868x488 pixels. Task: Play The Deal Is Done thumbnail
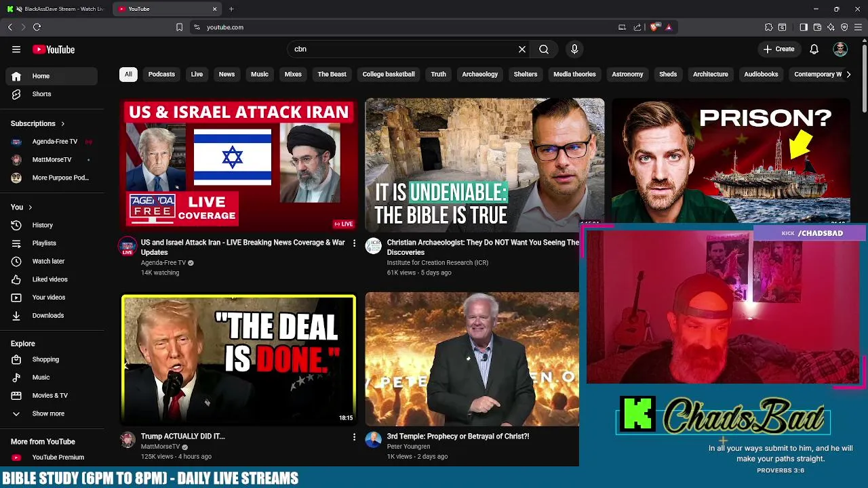coord(239,359)
